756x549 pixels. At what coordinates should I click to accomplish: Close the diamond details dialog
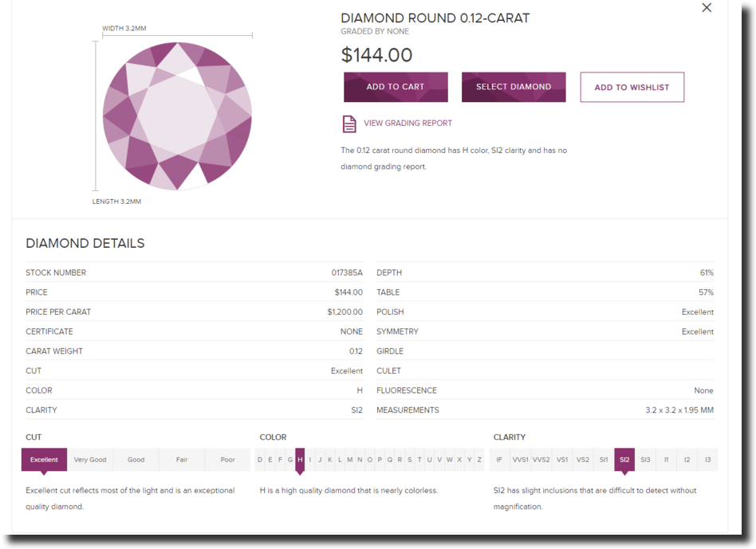pyautogui.click(x=706, y=8)
